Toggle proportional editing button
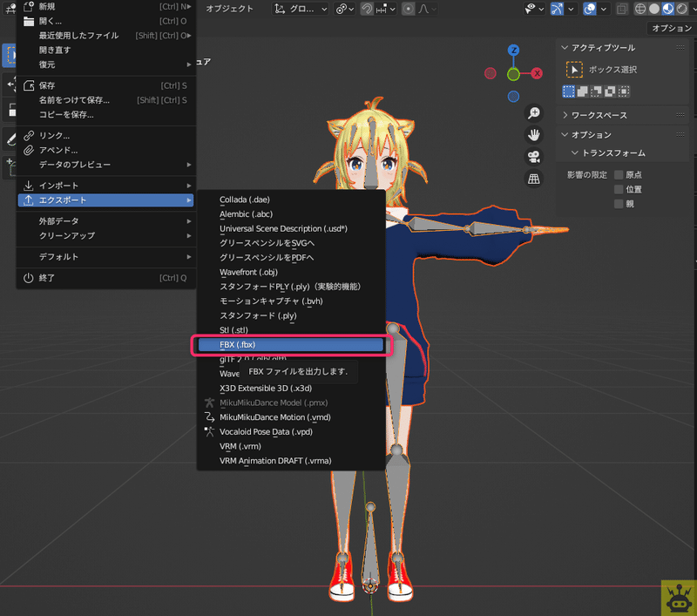 (x=408, y=9)
